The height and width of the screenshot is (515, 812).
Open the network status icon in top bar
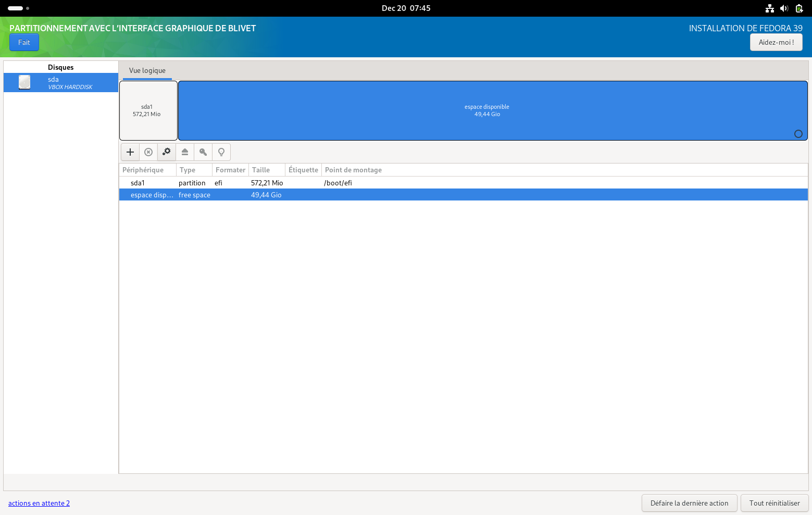[x=770, y=8]
